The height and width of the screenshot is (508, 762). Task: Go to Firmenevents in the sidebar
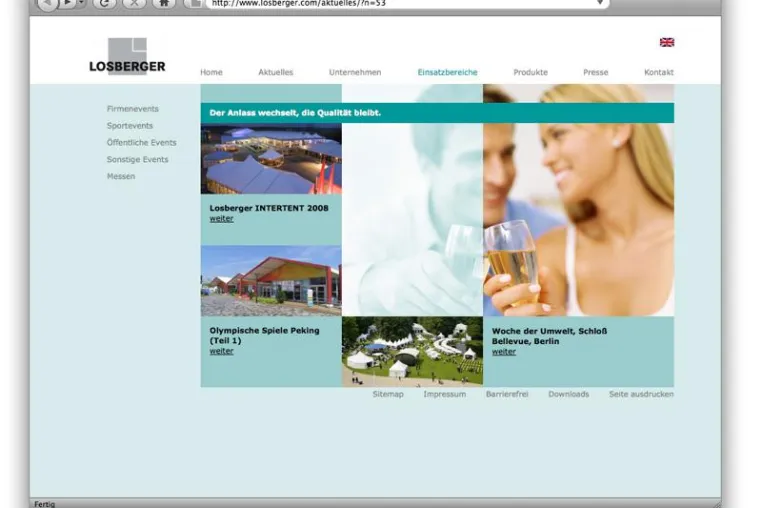[133, 109]
